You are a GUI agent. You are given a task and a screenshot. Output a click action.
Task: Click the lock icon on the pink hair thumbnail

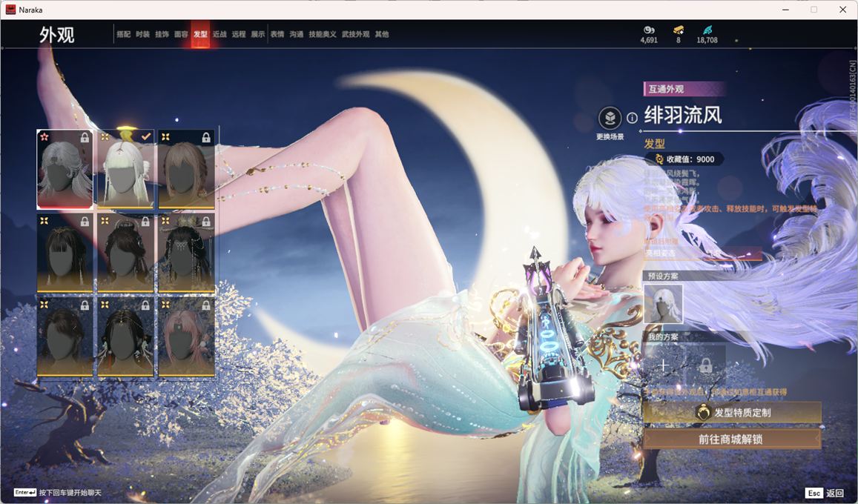click(205, 305)
